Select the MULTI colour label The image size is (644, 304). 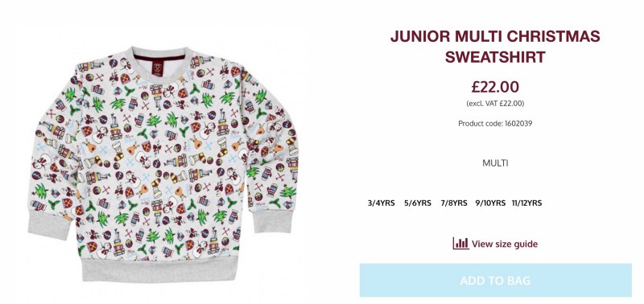495,163
